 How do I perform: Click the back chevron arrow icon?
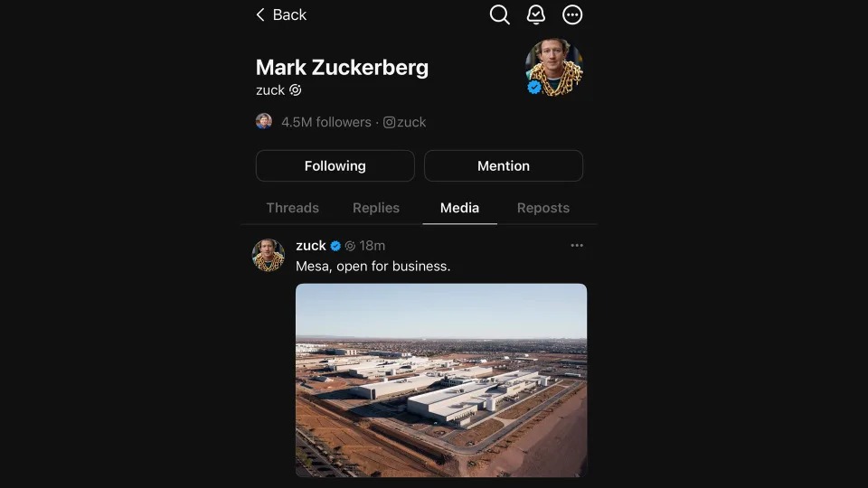point(260,14)
